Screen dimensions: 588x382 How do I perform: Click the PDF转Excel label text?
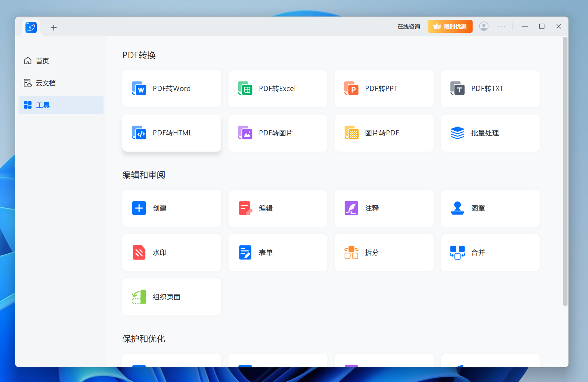277,88
